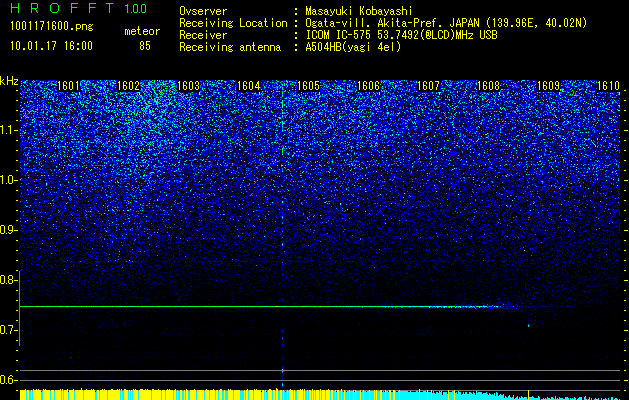Click the Ovserver label
629x400 pixels.
[203, 11]
